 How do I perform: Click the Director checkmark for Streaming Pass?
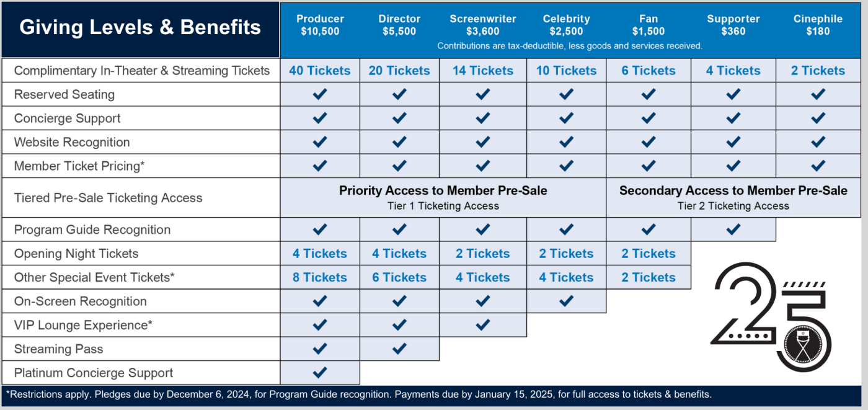[399, 349]
